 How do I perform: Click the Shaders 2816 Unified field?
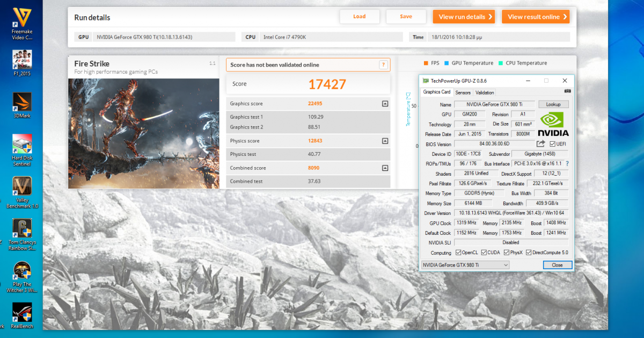pyautogui.click(x=477, y=174)
